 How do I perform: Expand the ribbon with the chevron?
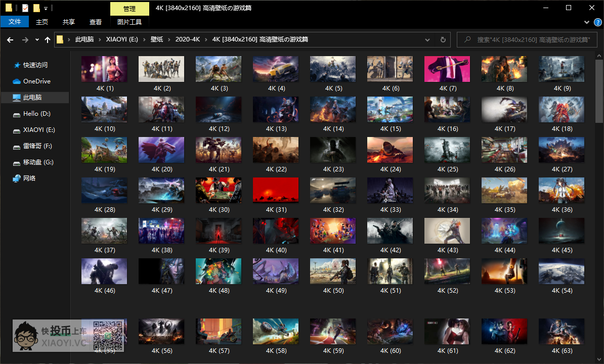point(587,22)
